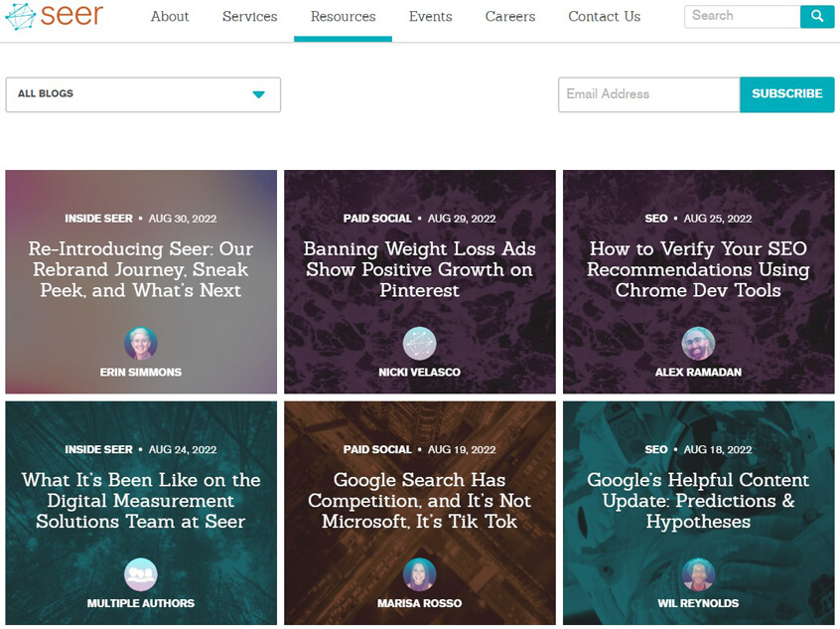This screenshot has height=629, width=840.
Task: Open Google's Helpful Content Update article
Action: (x=698, y=500)
